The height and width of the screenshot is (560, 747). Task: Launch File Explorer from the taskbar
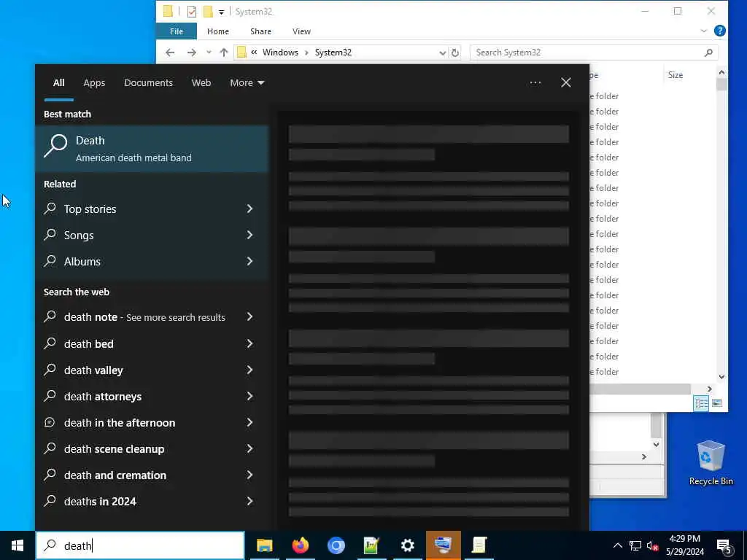point(264,545)
